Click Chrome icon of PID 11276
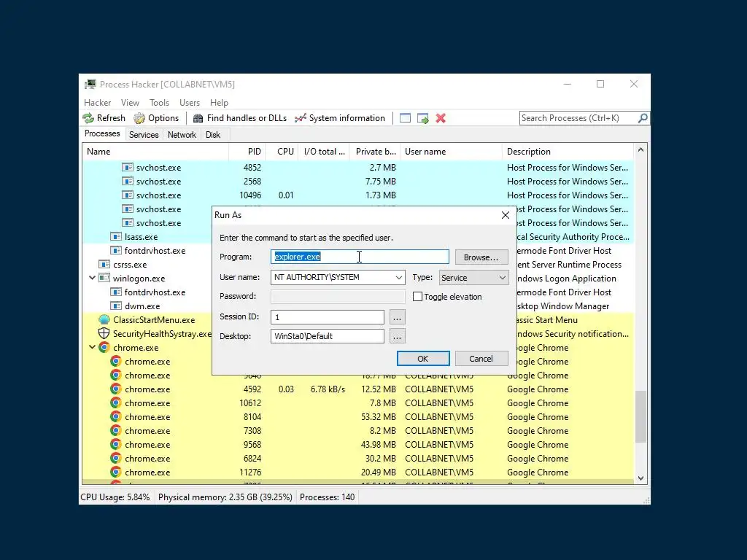 pyautogui.click(x=116, y=472)
